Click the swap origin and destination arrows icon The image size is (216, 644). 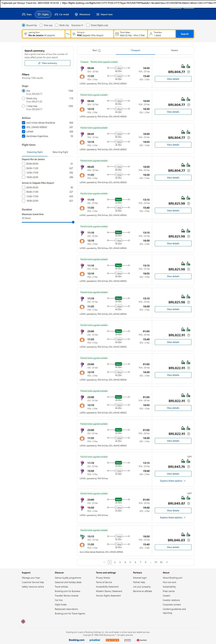(68, 34)
